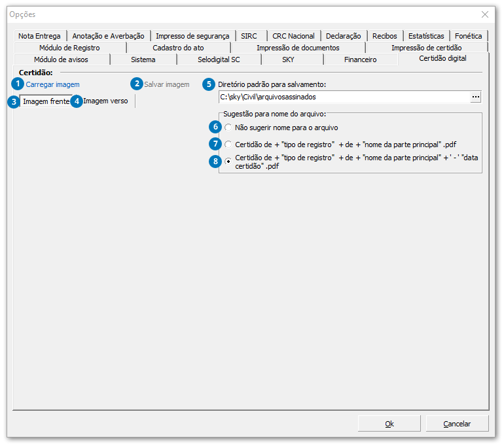Select the Imagem frente sub-tab
Screen dimensions: 504x446
click(x=46, y=101)
